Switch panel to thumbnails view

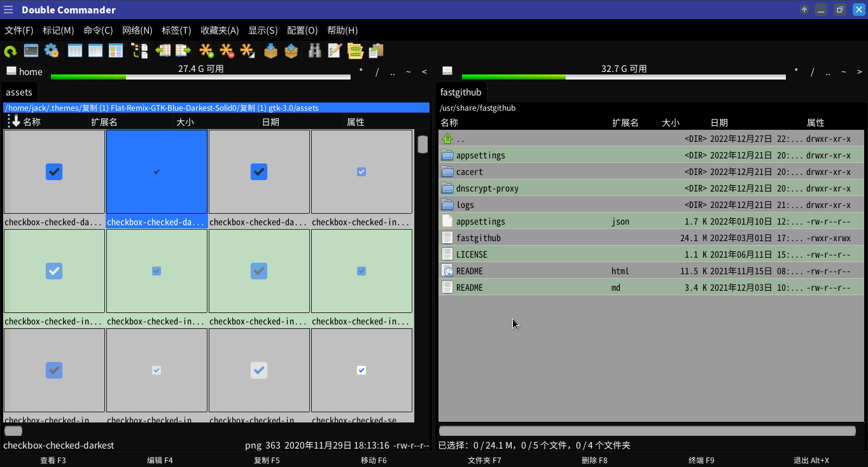tap(115, 50)
